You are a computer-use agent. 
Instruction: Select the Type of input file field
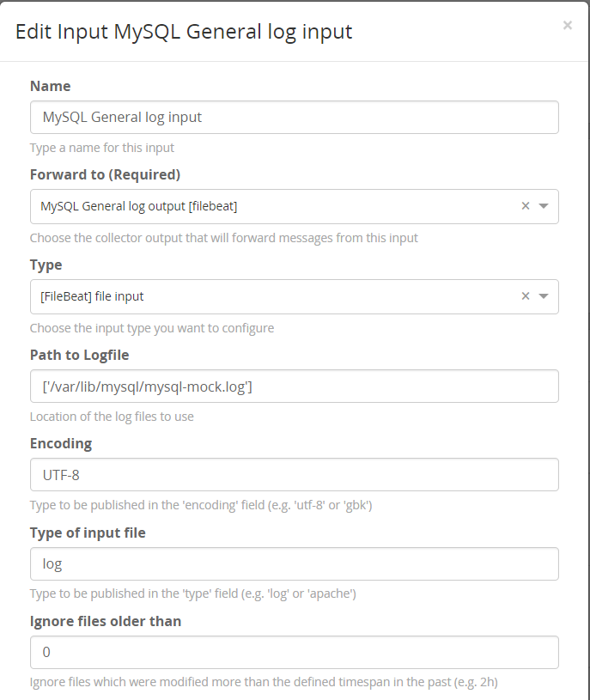point(294,563)
